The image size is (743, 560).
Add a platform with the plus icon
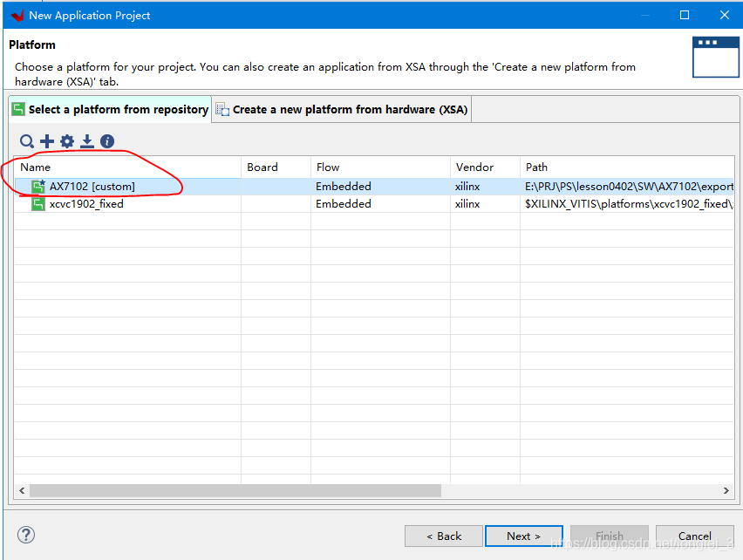click(47, 141)
